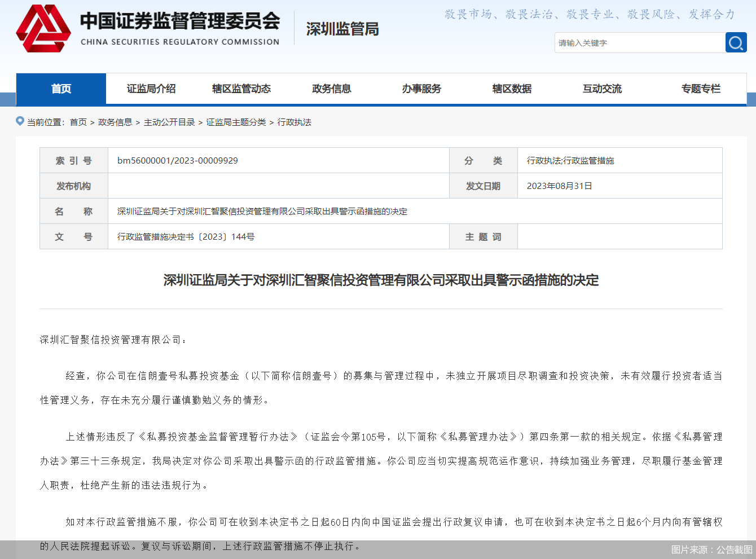Image resolution: width=756 pixels, height=559 pixels.
Task: Select the 辖区数据 navigation item
Action: tap(512, 89)
